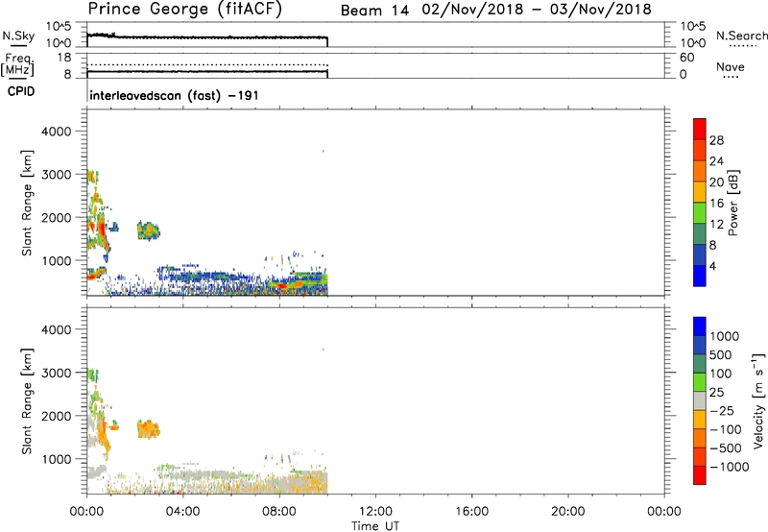Click the '12:00' time axis tick label

(375, 512)
